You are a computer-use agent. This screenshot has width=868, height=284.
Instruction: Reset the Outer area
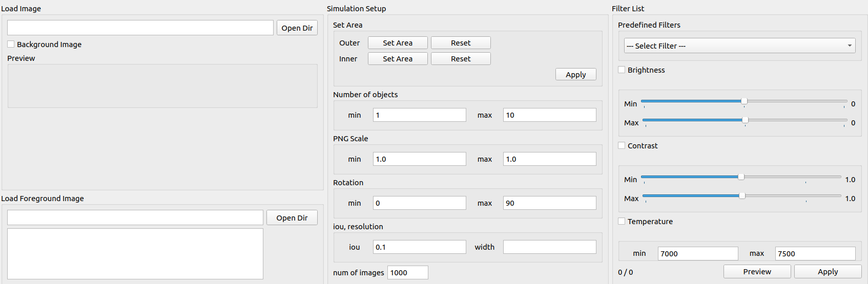[461, 43]
